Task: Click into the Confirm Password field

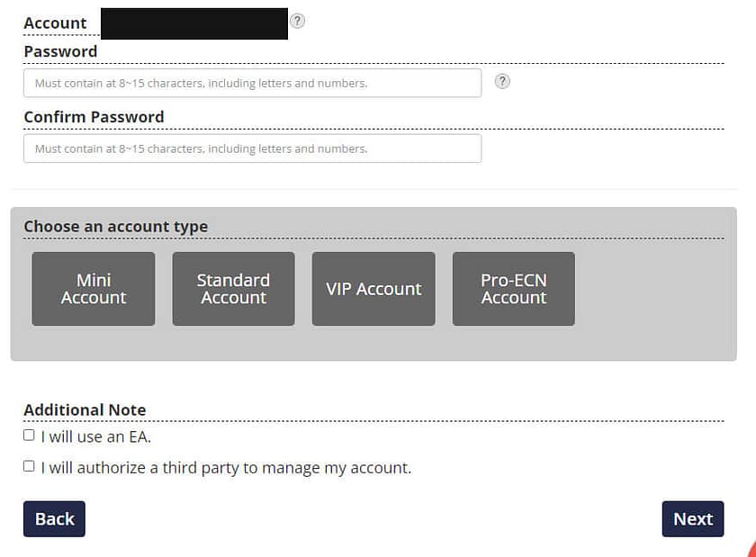Action: coord(252,148)
